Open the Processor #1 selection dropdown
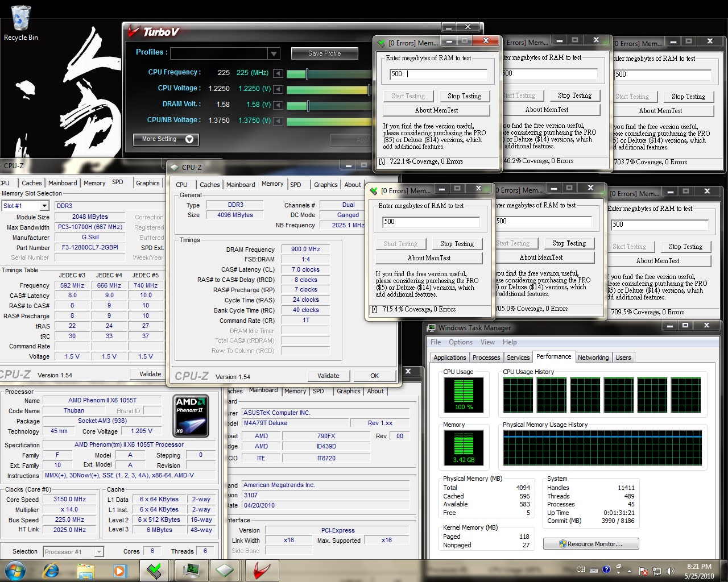The height and width of the screenshot is (582, 728). point(99,551)
